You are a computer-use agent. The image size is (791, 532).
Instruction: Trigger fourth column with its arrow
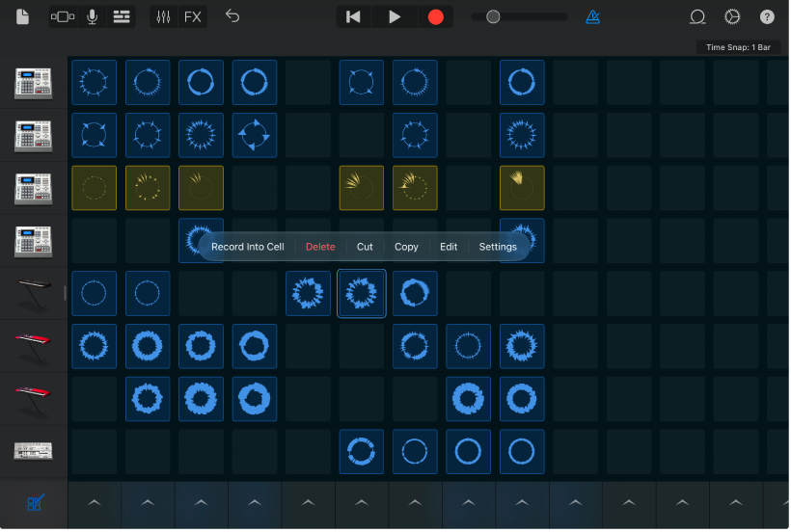(255, 502)
